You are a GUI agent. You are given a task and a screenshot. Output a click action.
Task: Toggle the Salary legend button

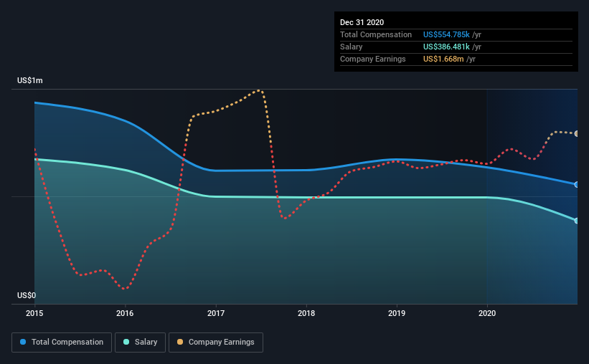pyautogui.click(x=140, y=343)
